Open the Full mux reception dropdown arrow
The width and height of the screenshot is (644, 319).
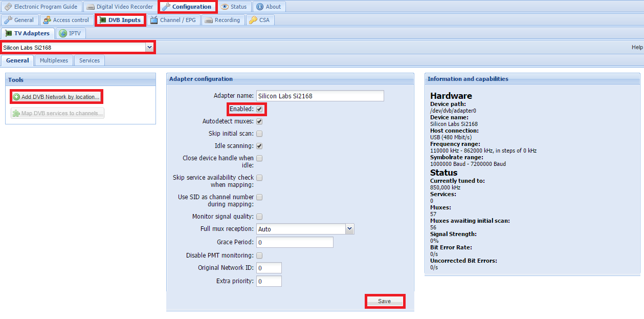coord(350,229)
